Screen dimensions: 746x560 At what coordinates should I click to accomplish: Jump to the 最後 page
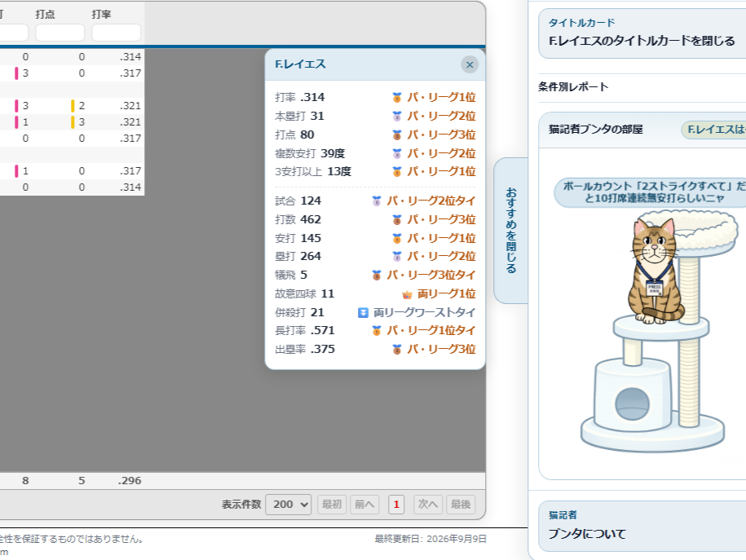(x=461, y=505)
